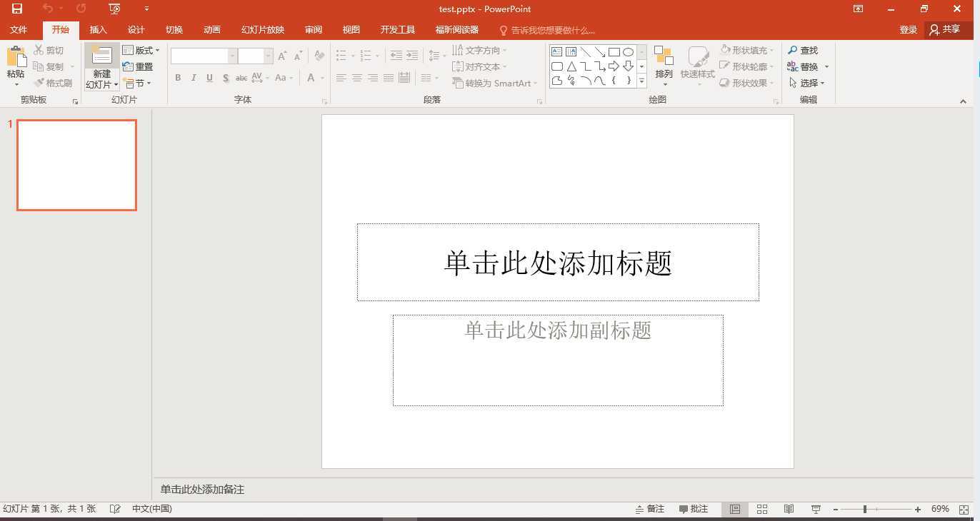980x521 pixels.
Task: Align text right
Action: (373, 78)
